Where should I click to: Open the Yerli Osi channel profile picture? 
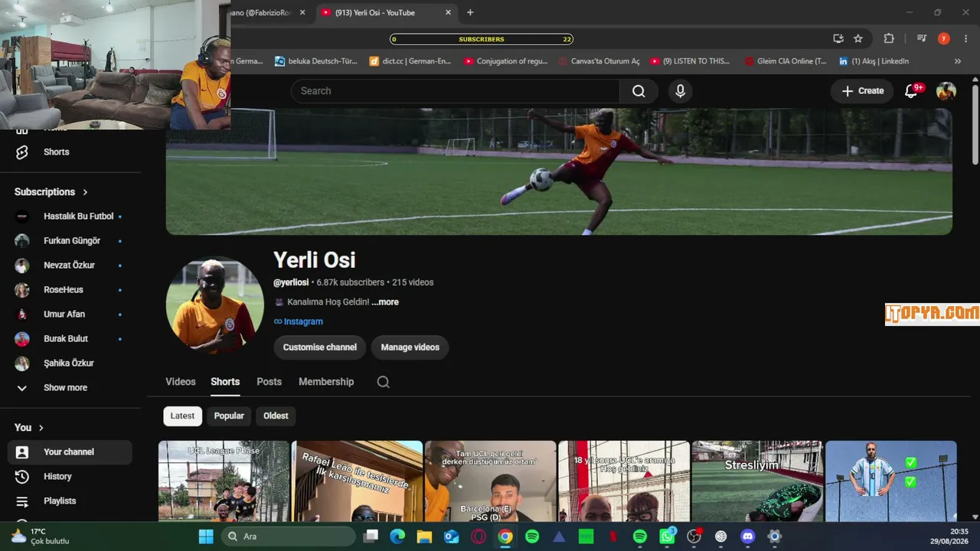tap(215, 305)
